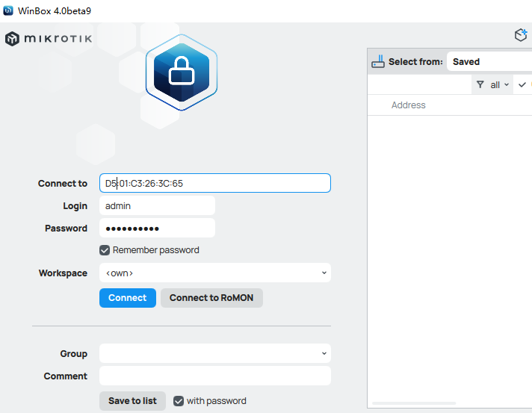Click Connect to RoMON button
The image size is (532, 413).
(211, 298)
